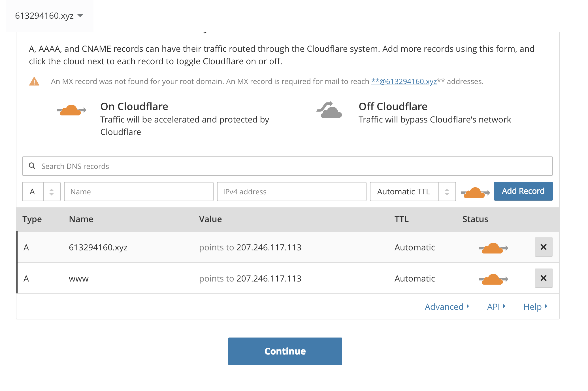Image resolution: width=588 pixels, height=391 pixels.
Task: Toggle Cloudflare proxy for 613294160.xyz record
Action: pyautogui.click(x=493, y=248)
